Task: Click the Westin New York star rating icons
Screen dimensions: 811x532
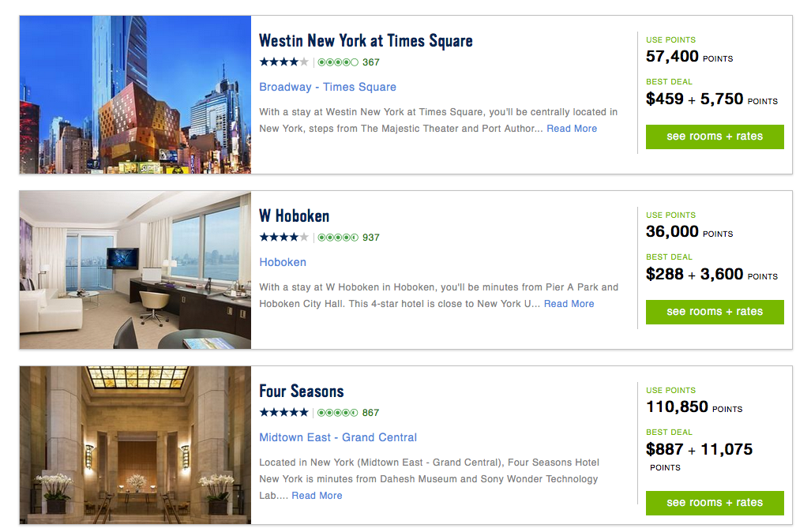Action: tap(283, 62)
